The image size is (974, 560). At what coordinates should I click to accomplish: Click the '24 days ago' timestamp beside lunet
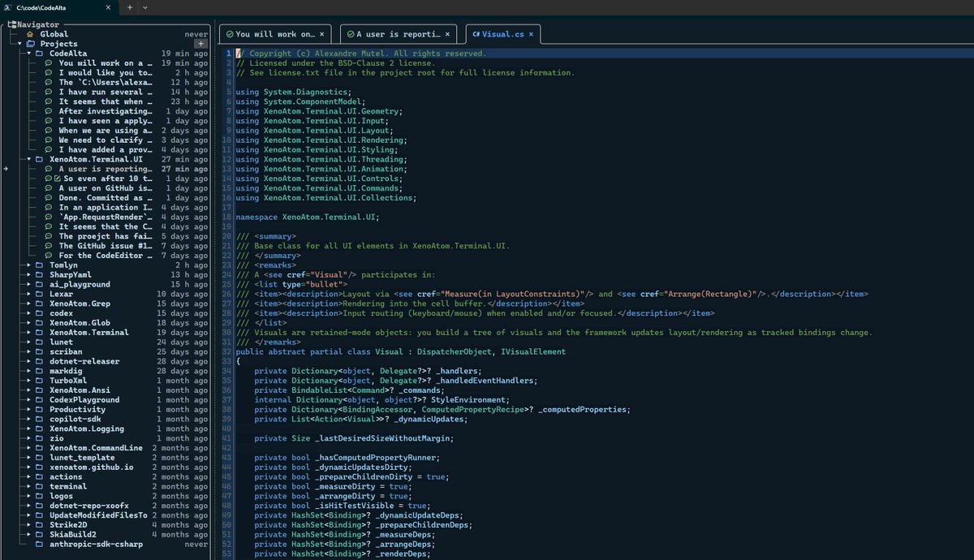coord(183,342)
